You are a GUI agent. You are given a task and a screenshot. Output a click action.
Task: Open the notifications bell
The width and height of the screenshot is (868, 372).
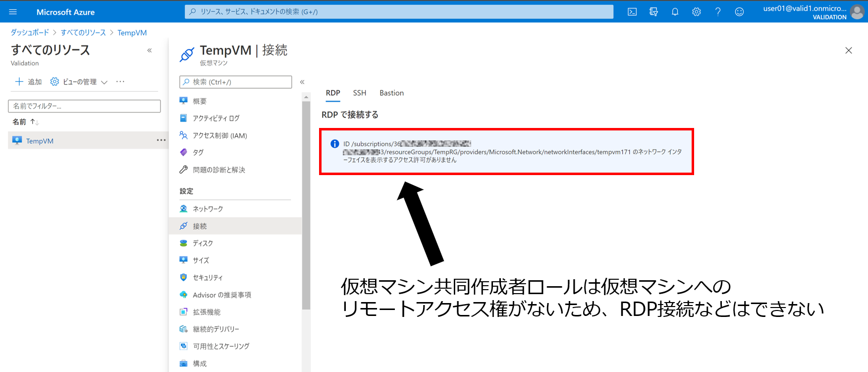675,12
